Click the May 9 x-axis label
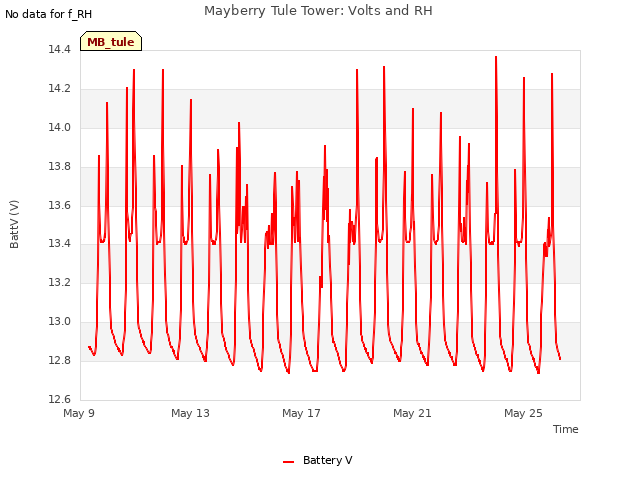Screen dimensions: 640x480 coord(79,413)
